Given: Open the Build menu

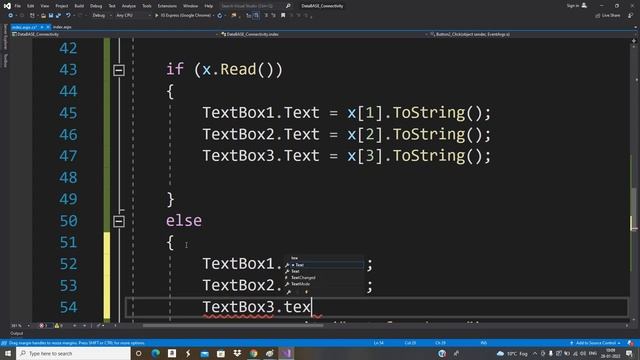Looking at the screenshot, I should coord(79,6).
